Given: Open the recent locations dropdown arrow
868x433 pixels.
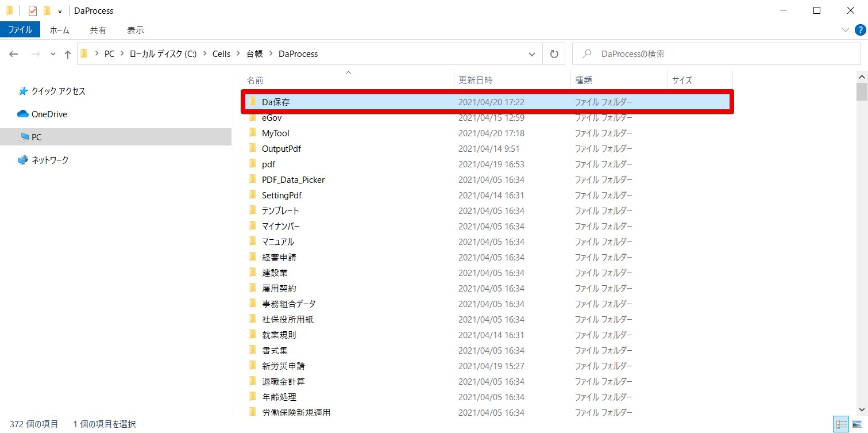Looking at the screenshot, I should tap(53, 54).
